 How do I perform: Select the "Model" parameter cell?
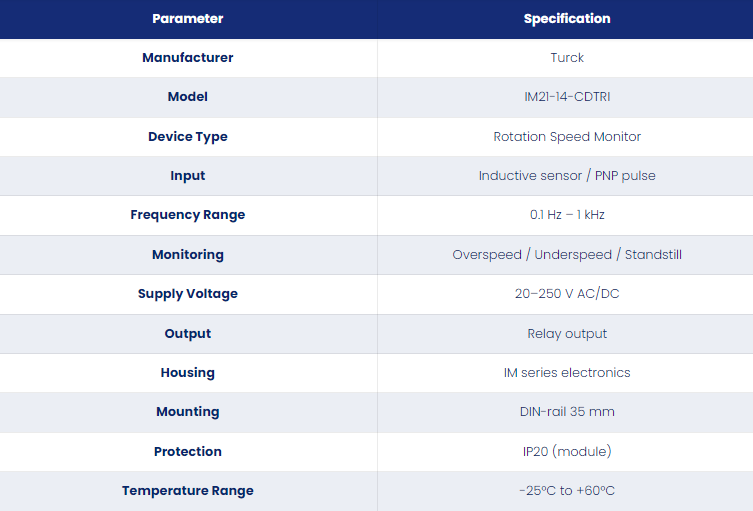pos(188,97)
